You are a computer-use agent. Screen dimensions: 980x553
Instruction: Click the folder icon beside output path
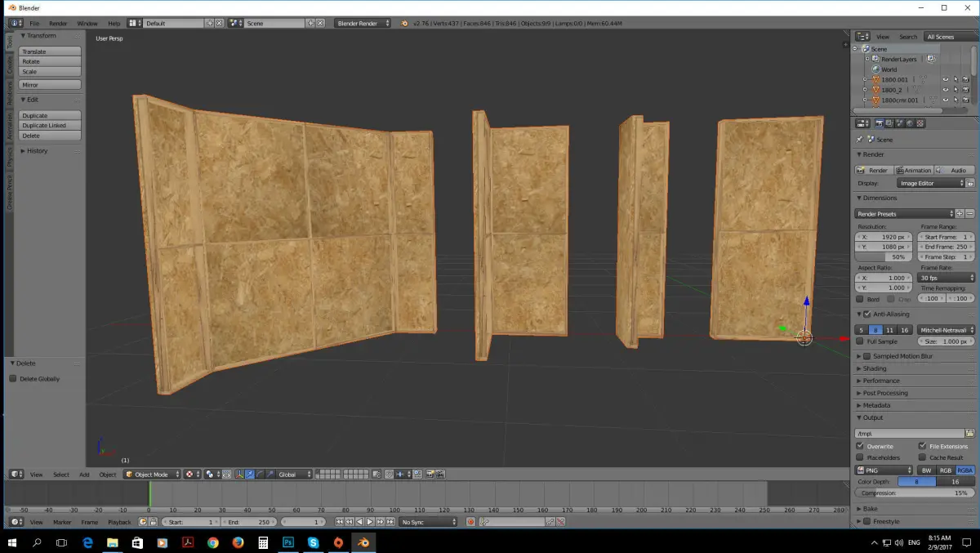tap(970, 434)
